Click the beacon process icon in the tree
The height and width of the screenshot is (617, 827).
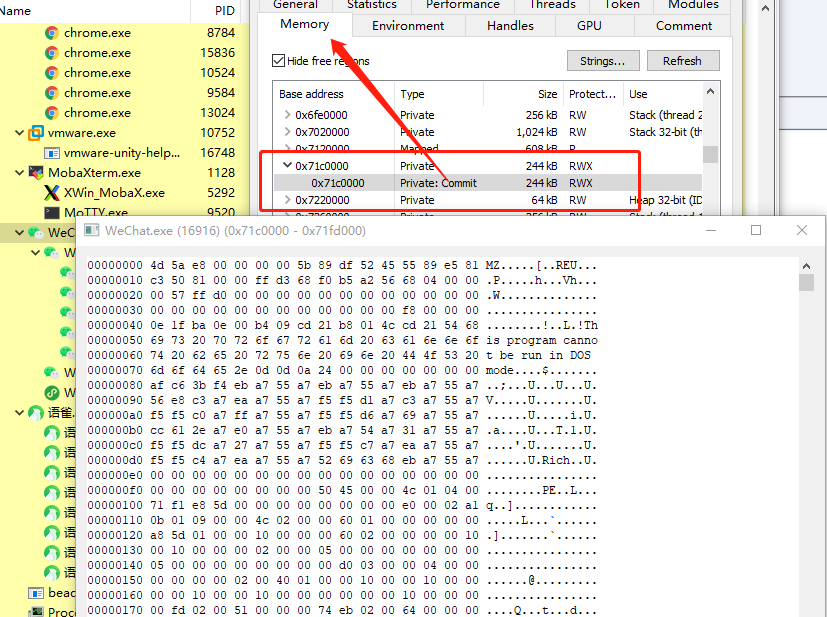pyautogui.click(x=36, y=593)
